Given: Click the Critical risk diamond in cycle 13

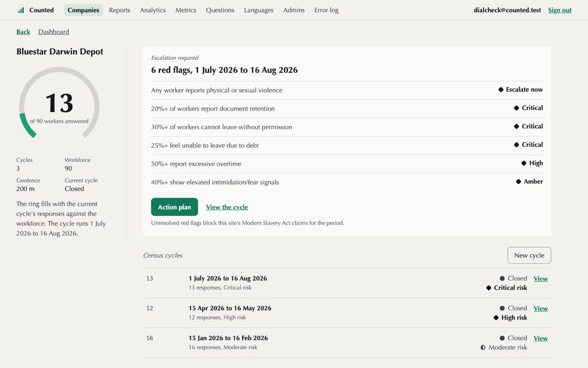Looking at the screenshot, I should tap(489, 288).
